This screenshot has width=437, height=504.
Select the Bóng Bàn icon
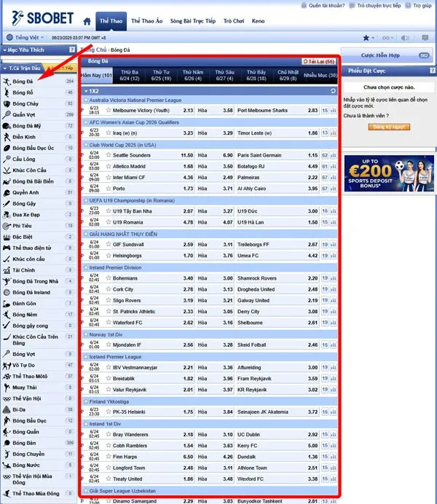[7, 444]
